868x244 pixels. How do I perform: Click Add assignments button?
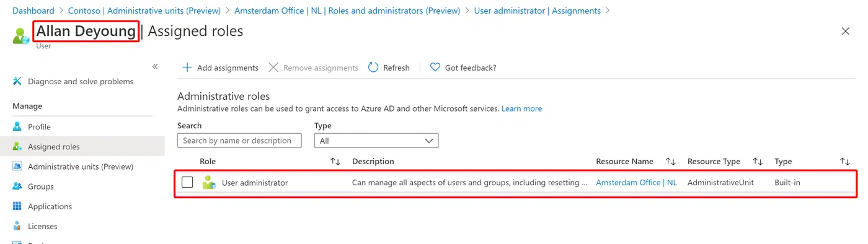click(220, 68)
